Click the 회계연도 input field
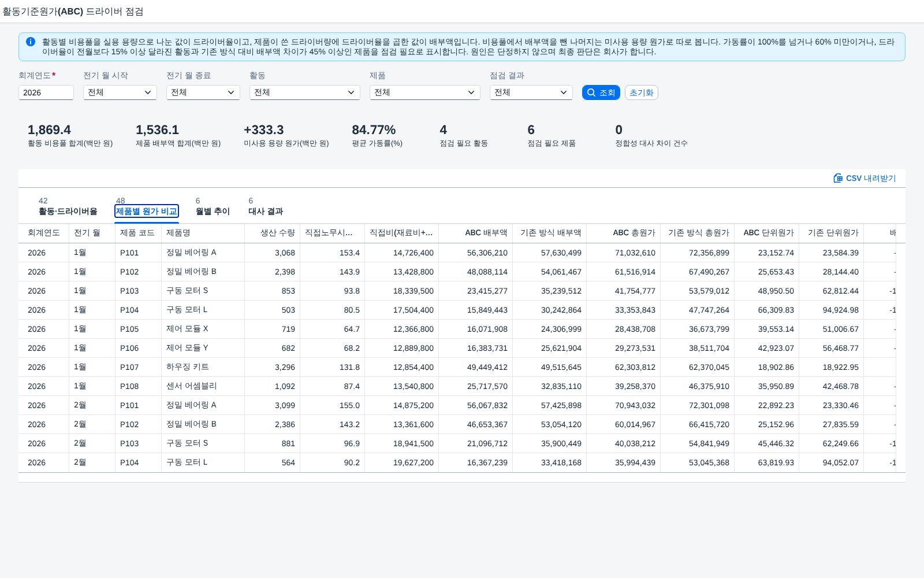Screen dimensions: 924x578 tap(46, 92)
